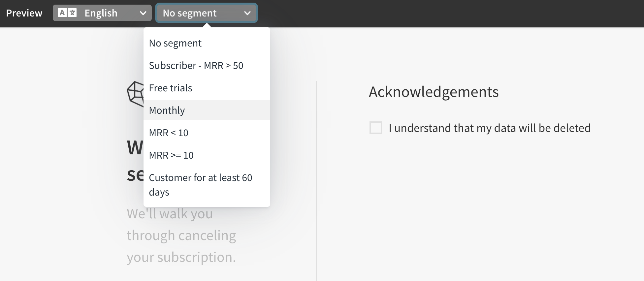Click the English dropdown chevron arrow
This screenshot has width=644, height=281.
(x=143, y=13)
